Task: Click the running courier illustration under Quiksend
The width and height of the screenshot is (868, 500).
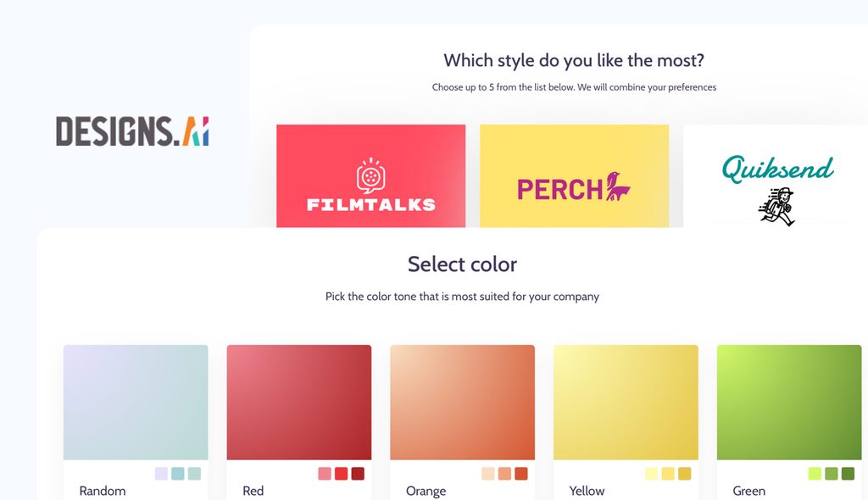Action: 777,208
